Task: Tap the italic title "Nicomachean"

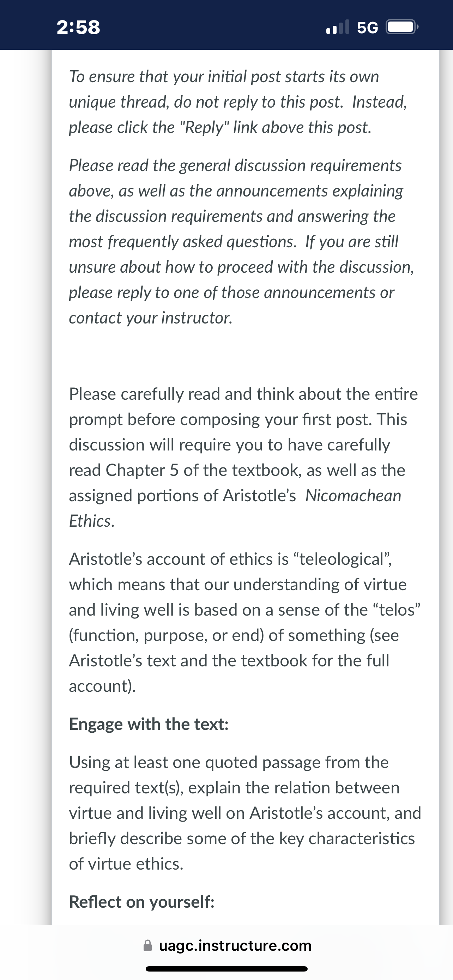Action: pos(354,495)
